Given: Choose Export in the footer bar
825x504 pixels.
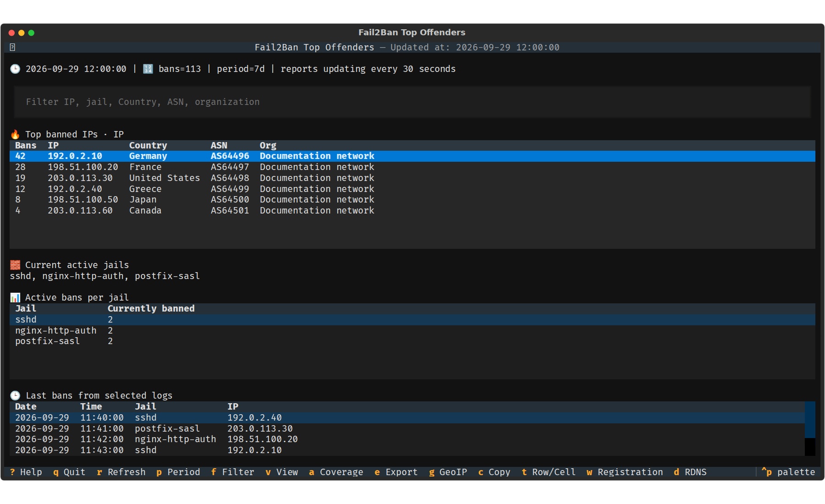Looking at the screenshot, I should (x=396, y=472).
